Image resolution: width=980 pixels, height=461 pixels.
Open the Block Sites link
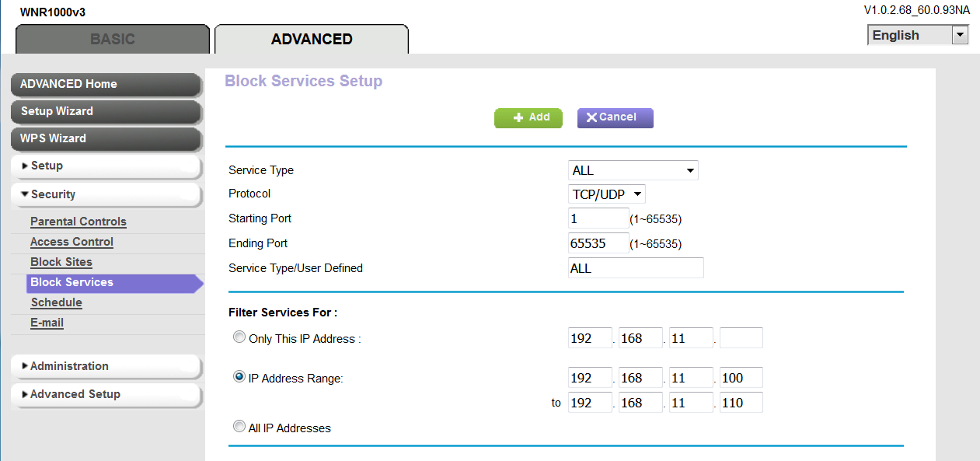(x=61, y=262)
